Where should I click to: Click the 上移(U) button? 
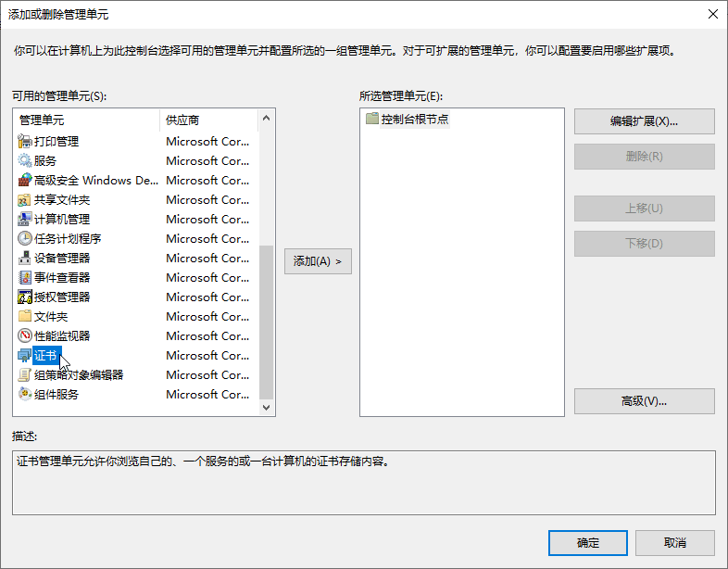point(644,209)
